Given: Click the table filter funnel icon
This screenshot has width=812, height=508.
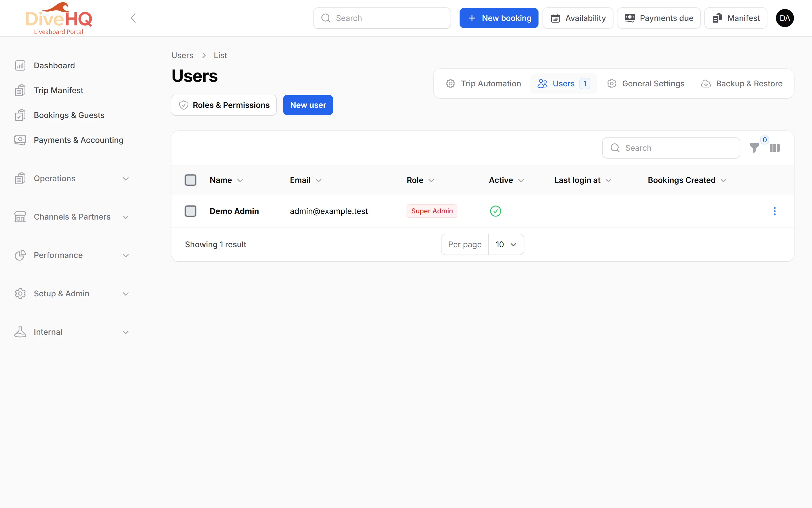Looking at the screenshot, I should 754,148.
